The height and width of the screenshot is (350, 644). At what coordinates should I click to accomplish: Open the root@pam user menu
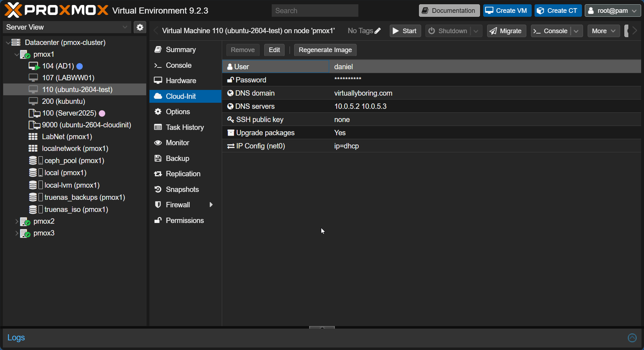pyautogui.click(x=613, y=11)
